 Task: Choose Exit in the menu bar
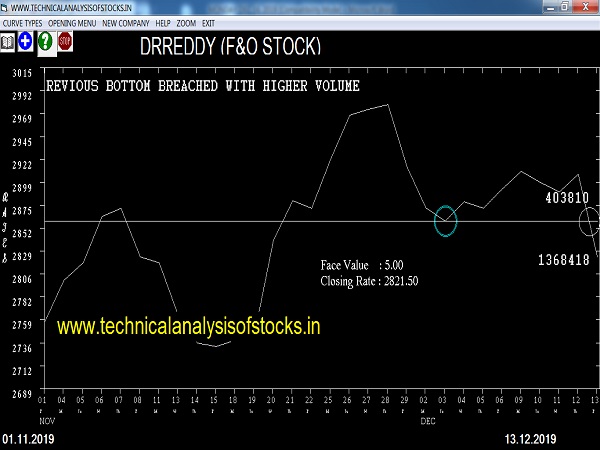click(x=210, y=22)
